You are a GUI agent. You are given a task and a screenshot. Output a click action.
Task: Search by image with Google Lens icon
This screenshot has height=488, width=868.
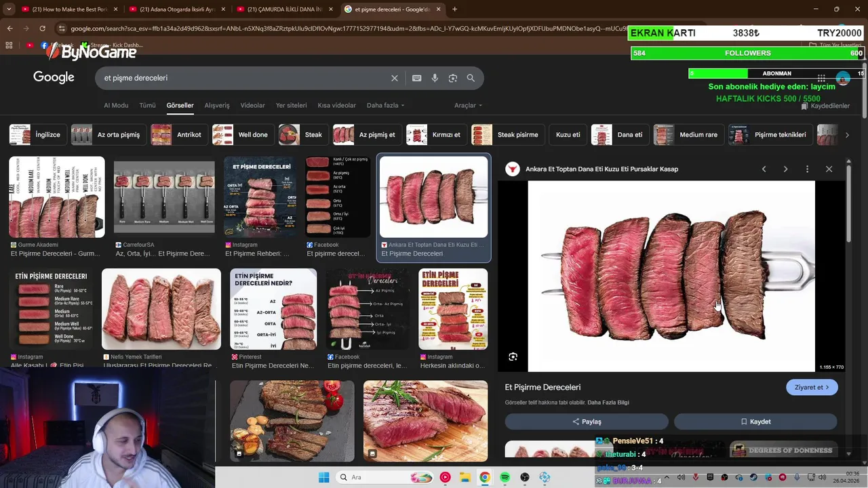point(452,78)
